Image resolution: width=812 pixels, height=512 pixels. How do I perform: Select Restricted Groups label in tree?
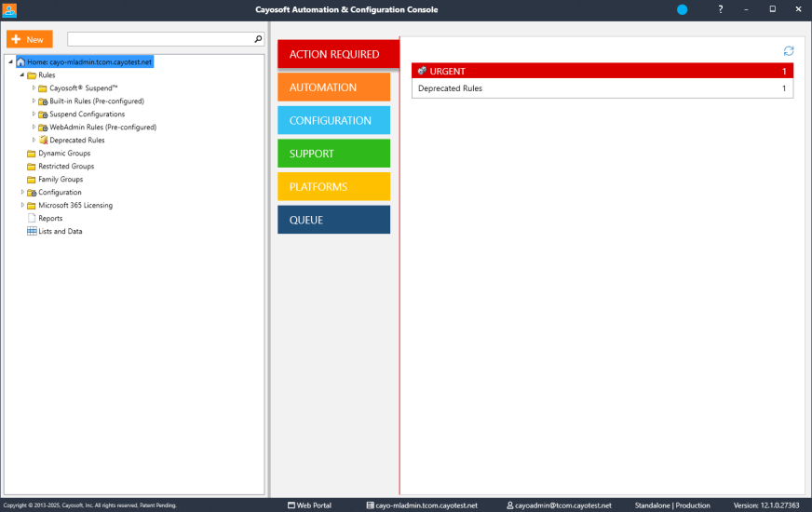pyautogui.click(x=66, y=167)
